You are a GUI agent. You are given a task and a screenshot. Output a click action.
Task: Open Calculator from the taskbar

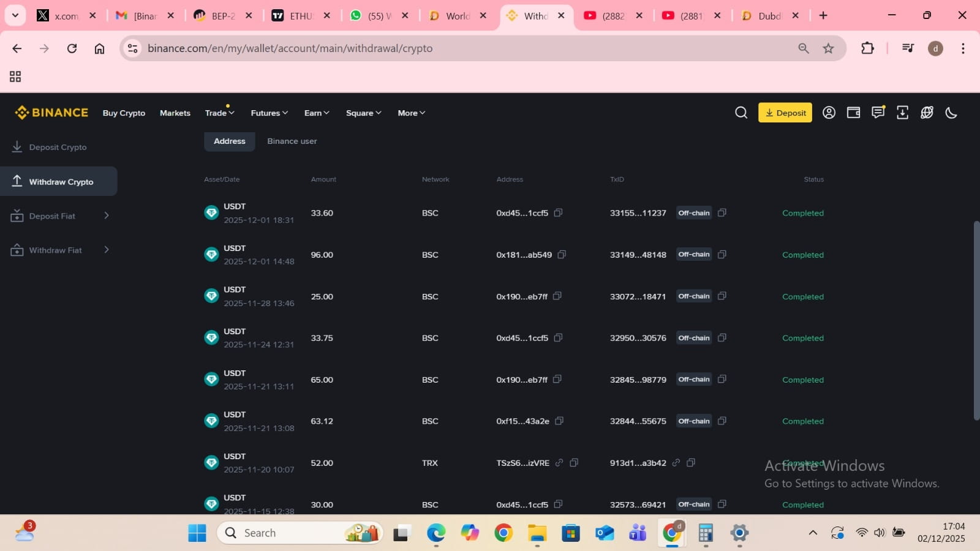[706, 533]
